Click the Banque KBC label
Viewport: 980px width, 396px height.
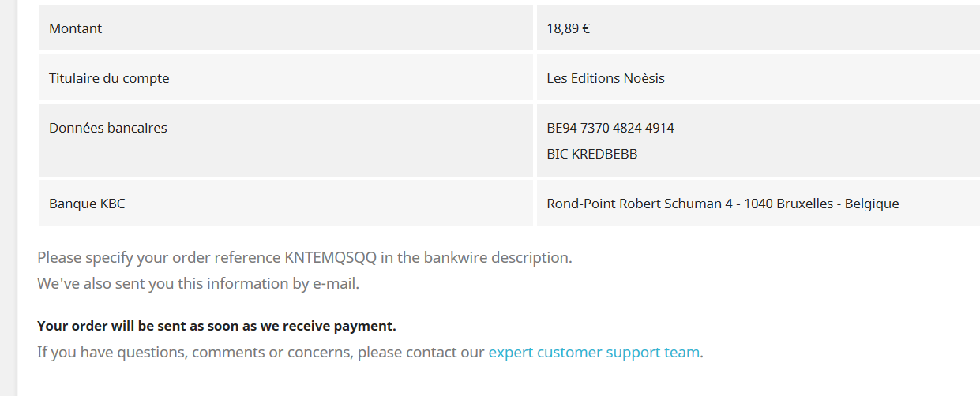point(87,204)
